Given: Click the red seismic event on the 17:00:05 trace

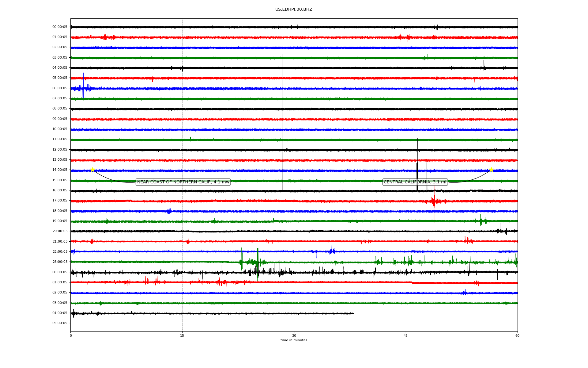Looking at the screenshot, I should 434,201.
